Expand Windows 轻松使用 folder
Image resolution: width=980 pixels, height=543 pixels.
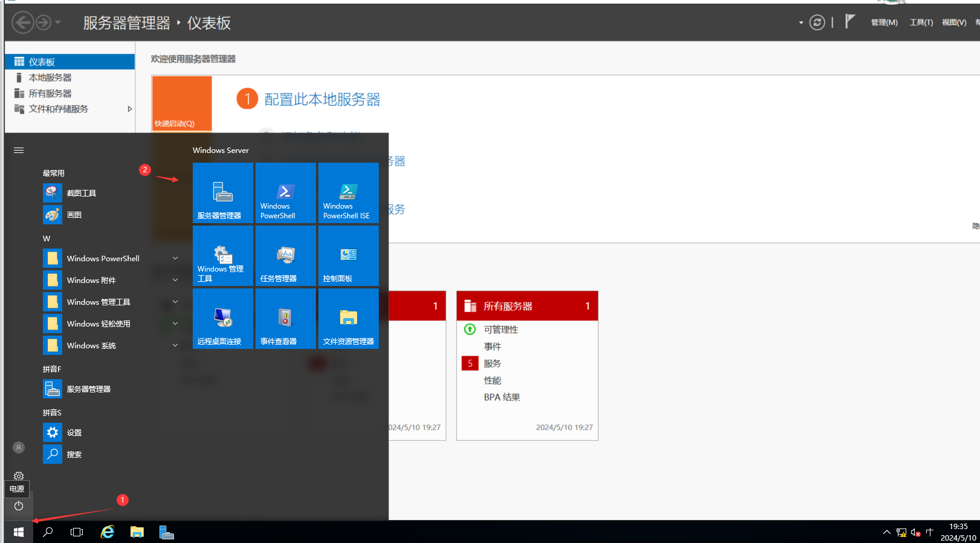175,324
